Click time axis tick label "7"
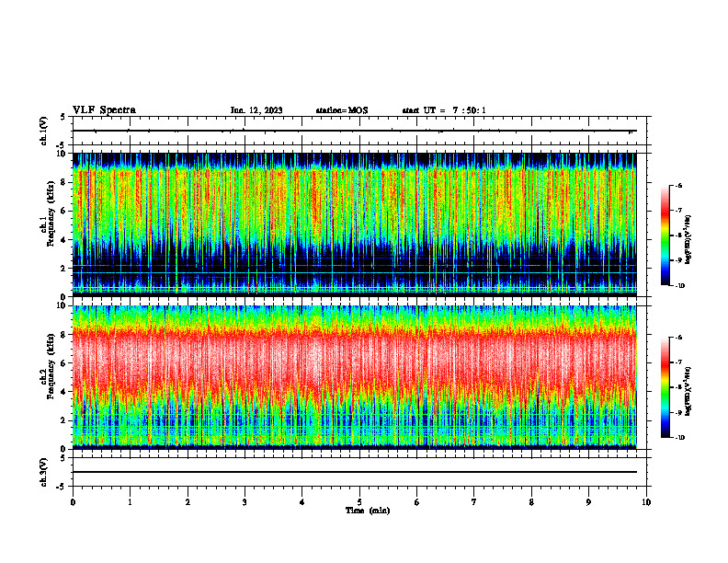The height and width of the screenshot is (563, 728). tap(474, 502)
